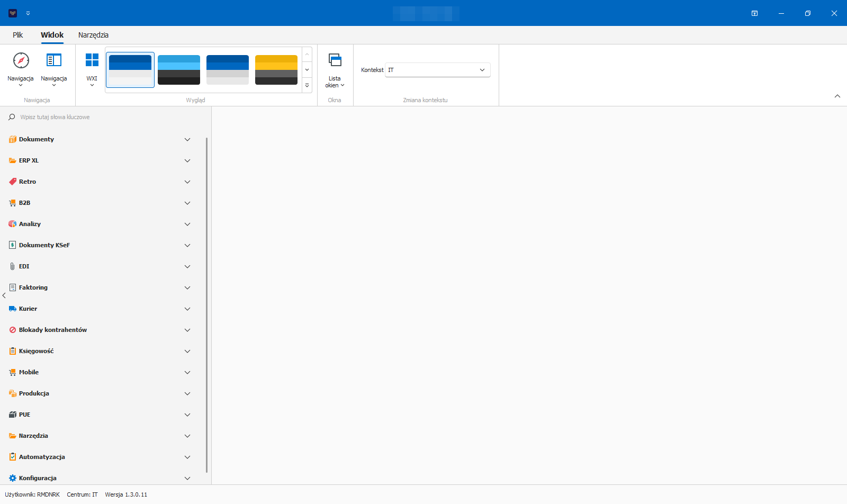Expand the PUE section chevron
Image resolution: width=847 pixels, height=504 pixels.
pyautogui.click(x=187, y=415)
